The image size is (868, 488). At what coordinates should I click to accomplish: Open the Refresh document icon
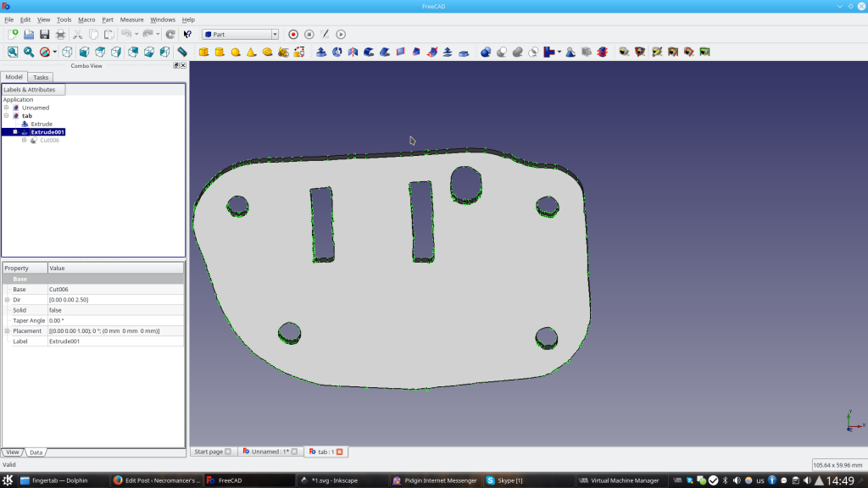(170, 34)
